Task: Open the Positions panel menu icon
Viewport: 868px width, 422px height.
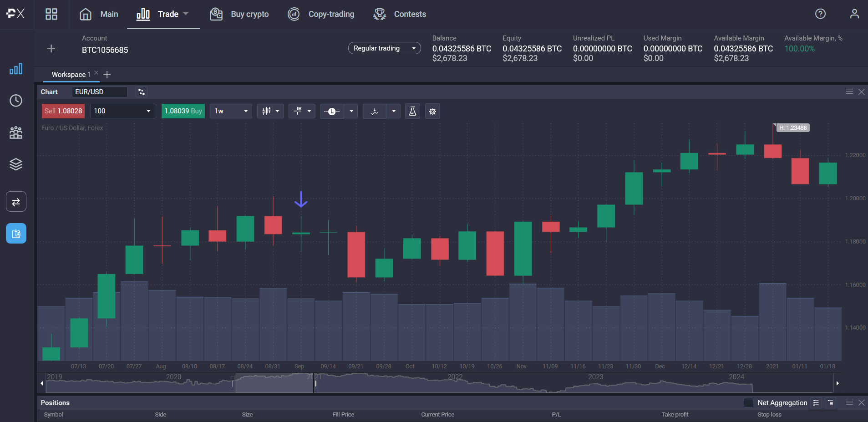Action: (x=849, y=402)
